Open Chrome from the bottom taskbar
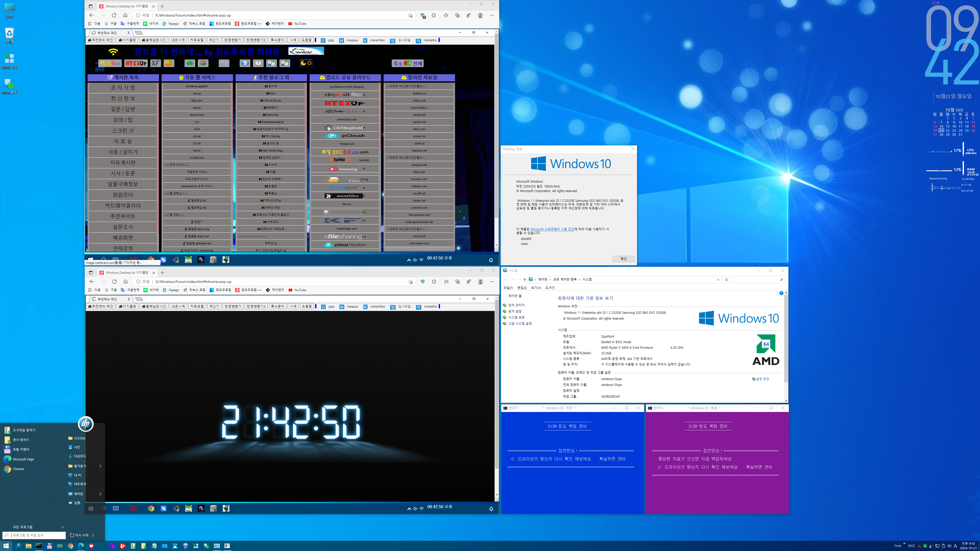The height and width of the screenshot is (551, 980). 70,546
